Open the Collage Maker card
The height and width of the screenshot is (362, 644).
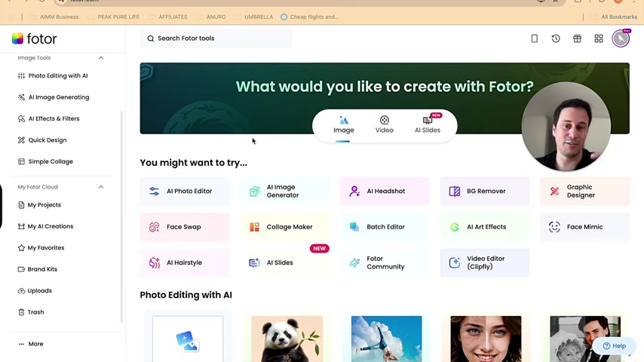[x=285, y=227]
